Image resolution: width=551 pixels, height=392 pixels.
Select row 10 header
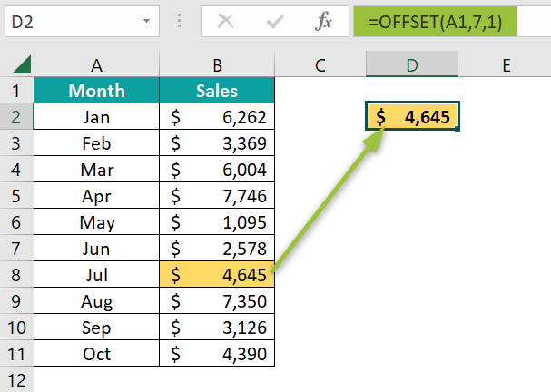point(16,328)
